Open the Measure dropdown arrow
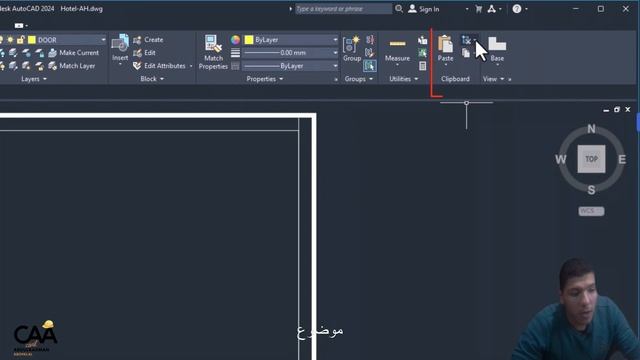Screen dimensions: 640x360 (397, 65)
